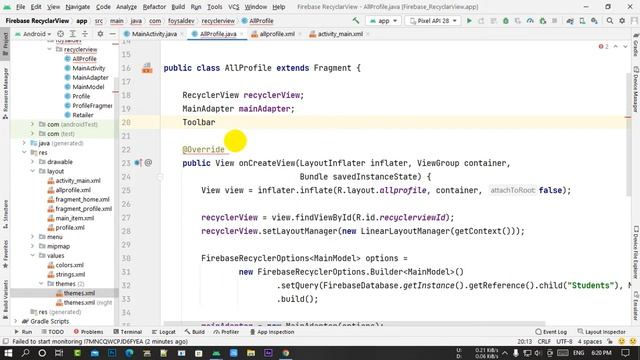
Task: Open the Terminal tool window
Action: coord(128,332)
